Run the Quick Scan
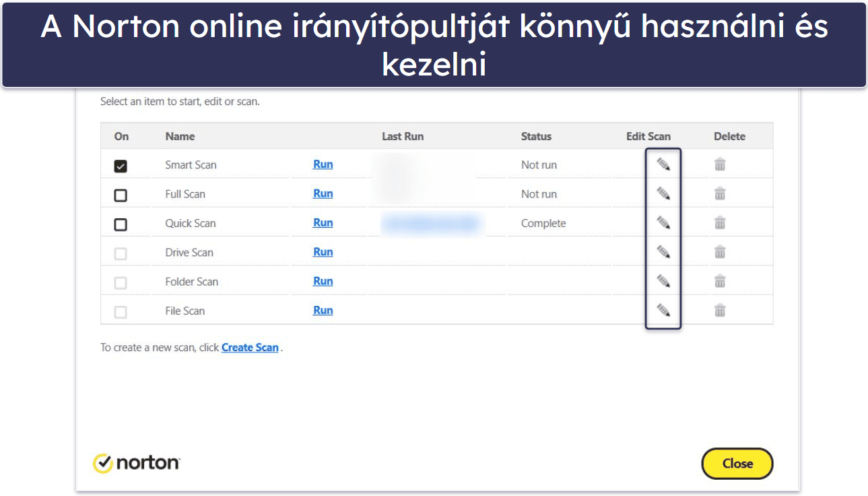868x496 pixels. pos(323,222)
